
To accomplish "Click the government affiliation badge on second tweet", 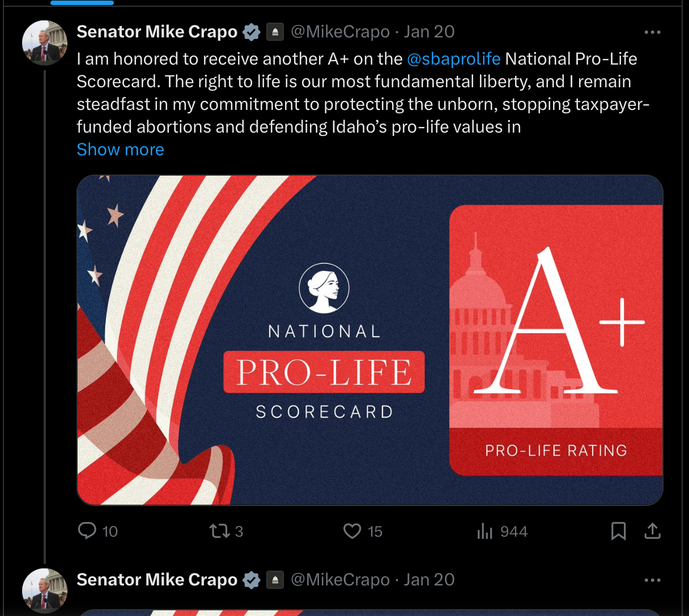I will point(275,580).
